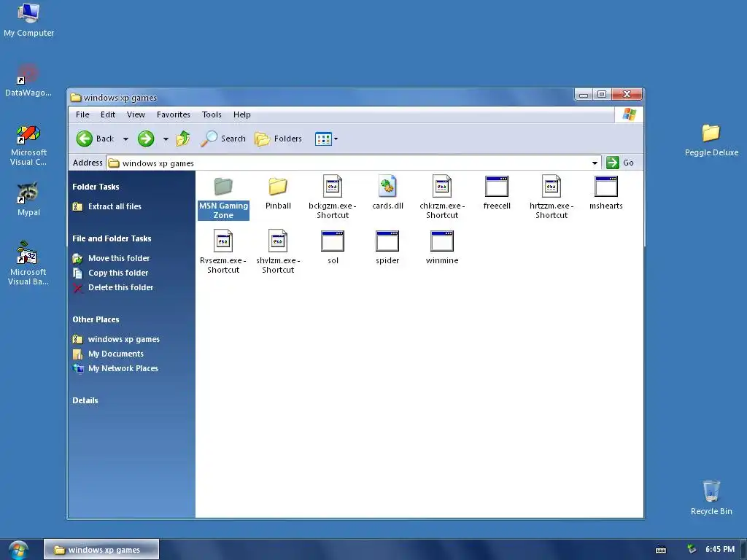
Task: Open the Help menu
Action: 242,114
